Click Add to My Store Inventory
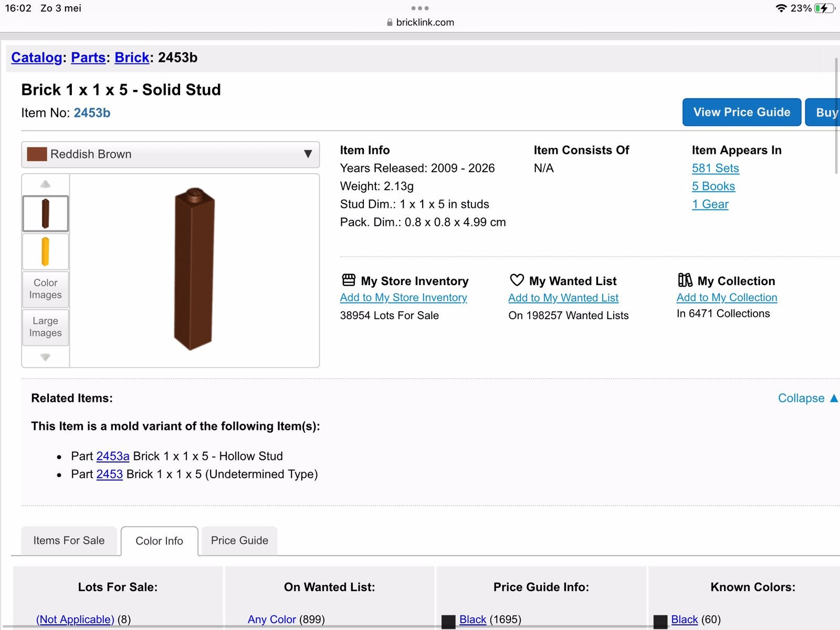This screenshot has height=630, width=840. (403, 298)
